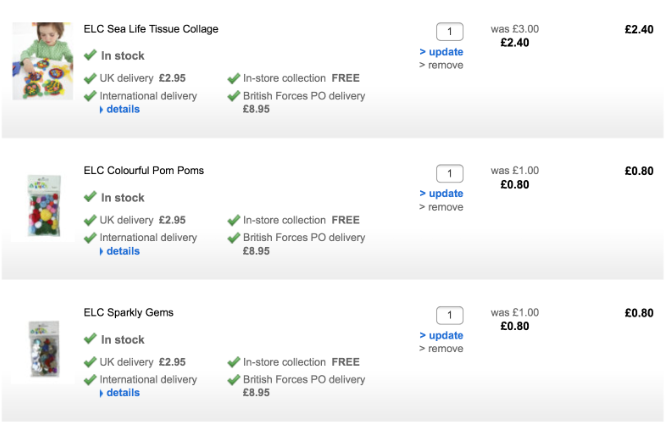Open the ELC Sparkly Gems product title
Screen dimensions: 665x423
tap(128, 313)
